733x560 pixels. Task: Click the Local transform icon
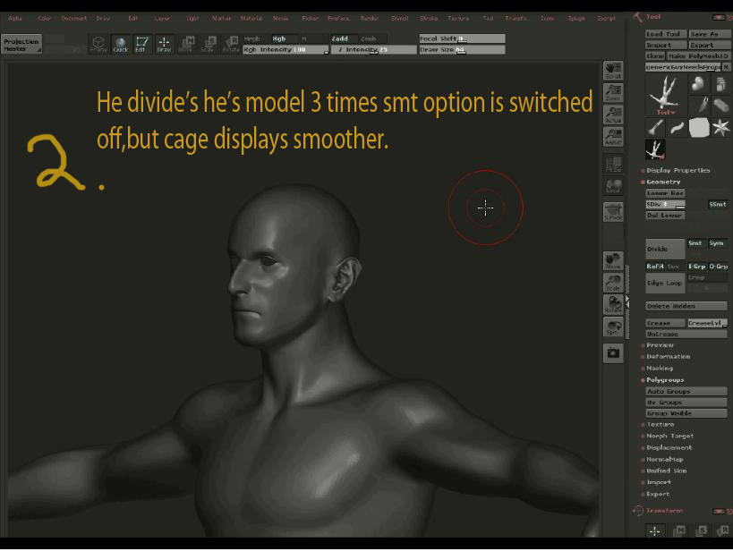613,186
